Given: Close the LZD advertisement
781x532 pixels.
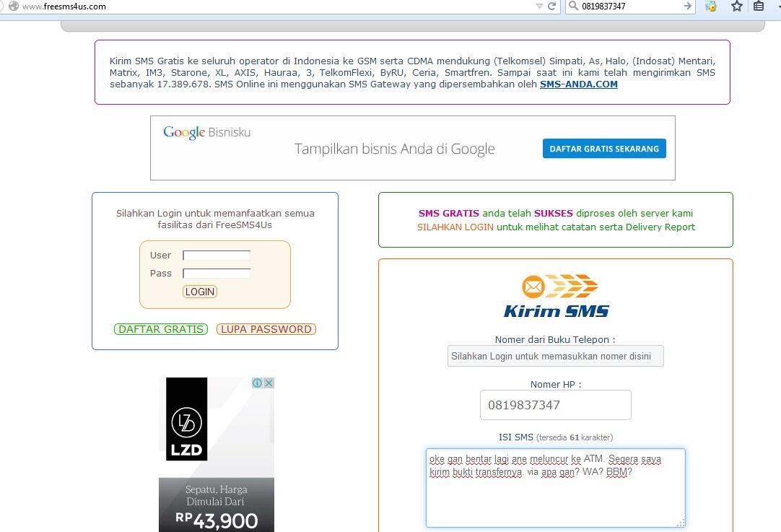Looking at the screenshot, I should coord(269,383).
